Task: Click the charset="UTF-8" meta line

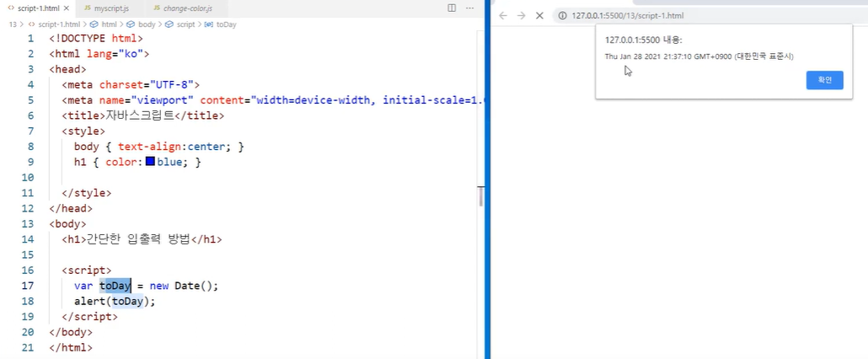Action: 130,84
